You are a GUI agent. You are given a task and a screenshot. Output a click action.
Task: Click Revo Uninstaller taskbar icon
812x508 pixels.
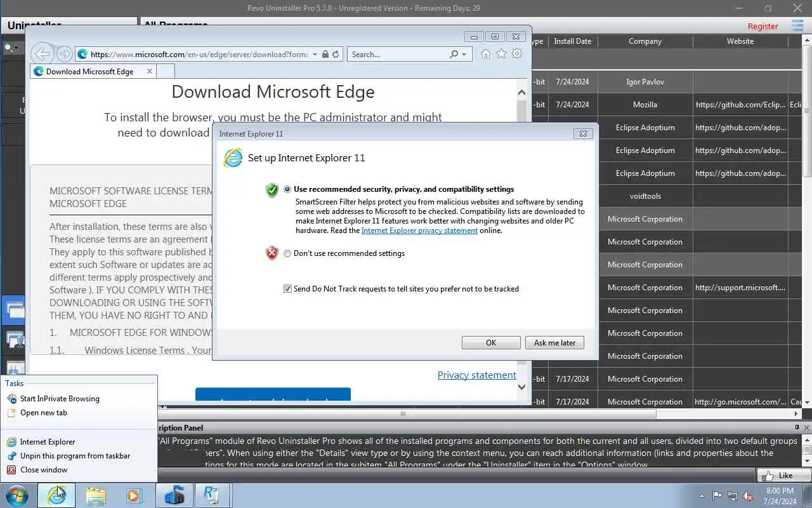213,495
